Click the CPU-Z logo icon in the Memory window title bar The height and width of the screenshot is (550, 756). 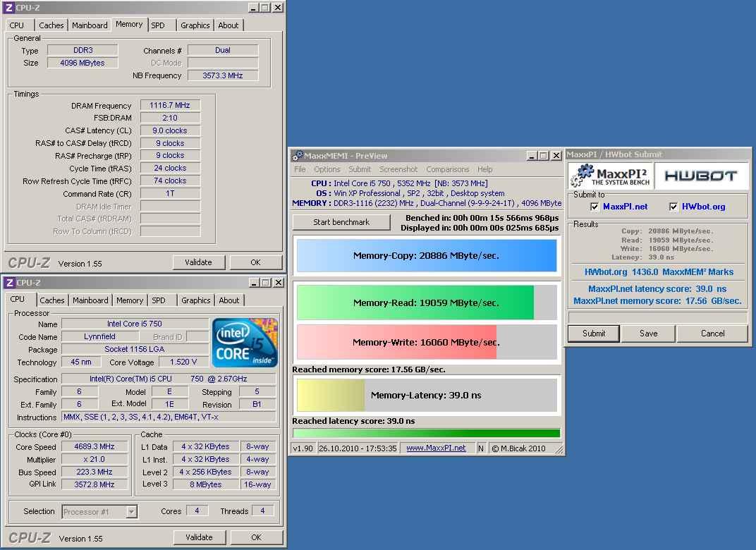coord(8,8)
